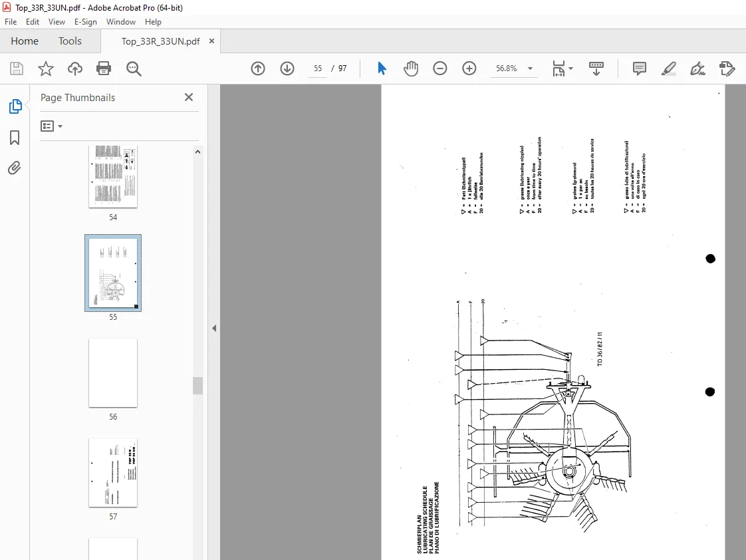Viewport: 746px width, 560px height.
Task: Select the blank page 56 thumbnail
Action: [x=113, y=373]
